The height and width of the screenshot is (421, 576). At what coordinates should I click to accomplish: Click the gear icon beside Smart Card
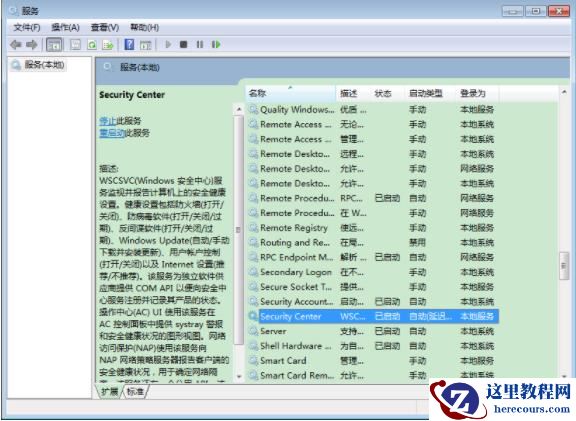point(253,361)
